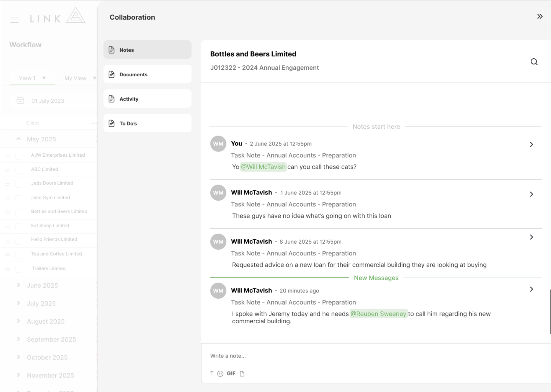Click the LINK triangle logo

76,15
